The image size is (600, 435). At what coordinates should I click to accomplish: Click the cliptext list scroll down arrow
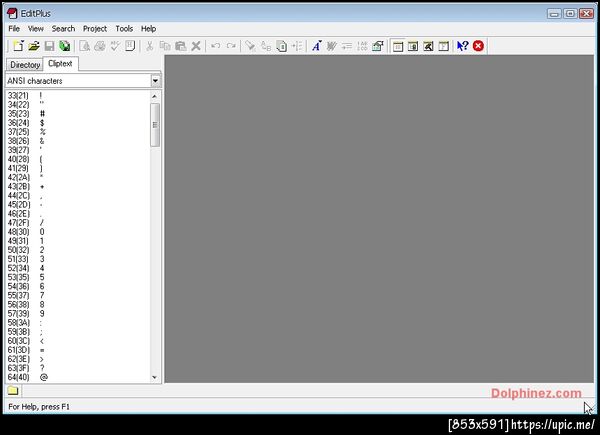pyautogui.click(x=155, y=377)
